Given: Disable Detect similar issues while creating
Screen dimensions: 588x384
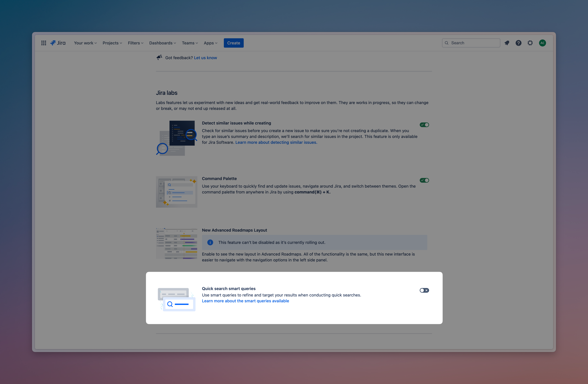Looking at the screenshot, I should [424, 124].
